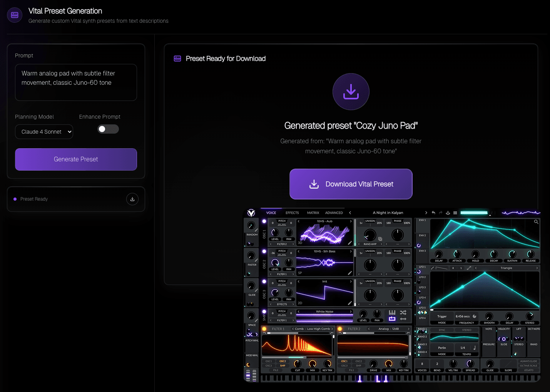Click the next arrow on the Triangle LFO shape
Viewport: 550px width, 392px height.
coord(537,268)
